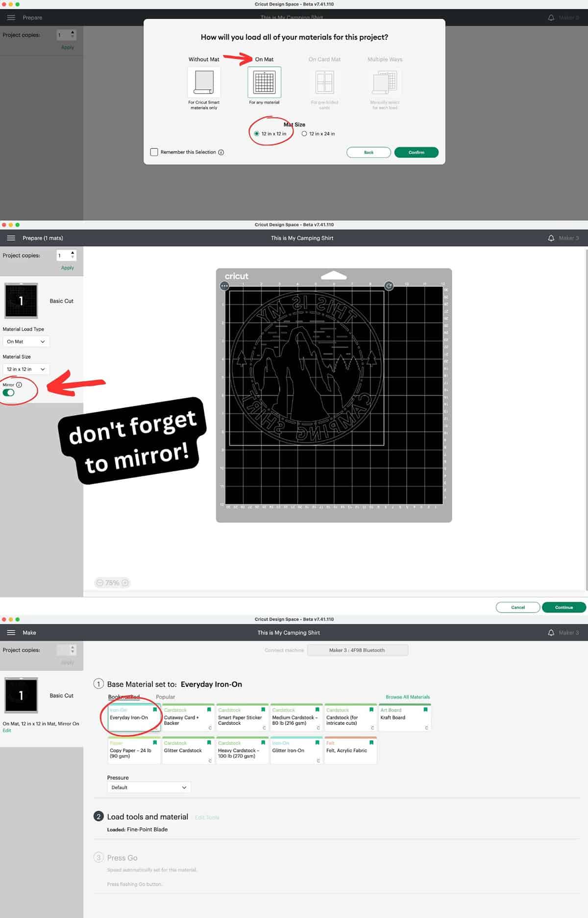Open hamburger menu in the Make window

pyautogui.click(x=11, y=632)
